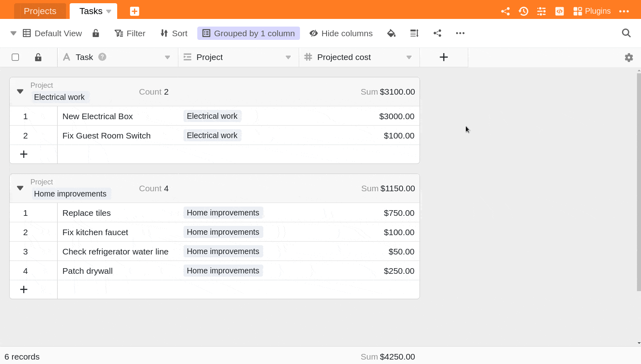The height and width of the screenshot is (364, 641).
Task: Click the table settings gear icon
Action: (629, 58)
